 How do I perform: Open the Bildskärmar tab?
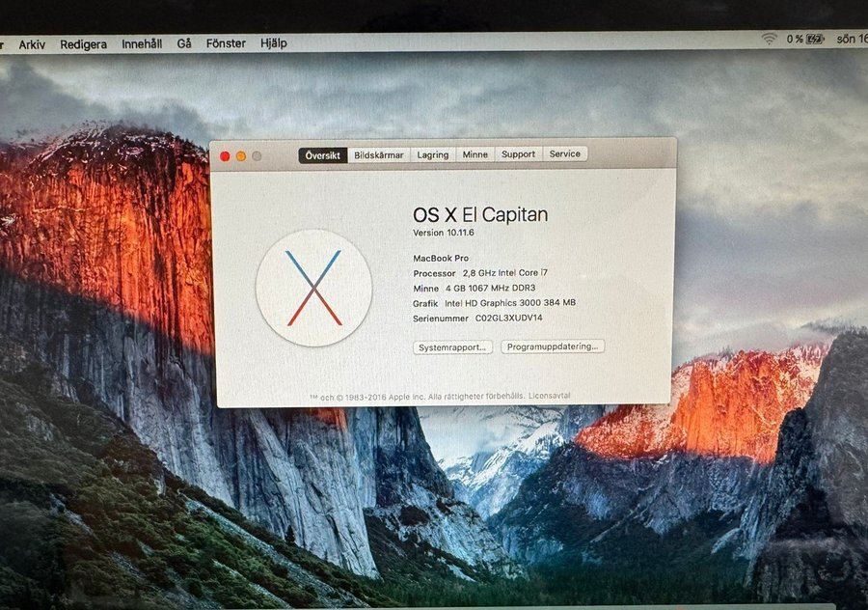[x=378, y=154]
